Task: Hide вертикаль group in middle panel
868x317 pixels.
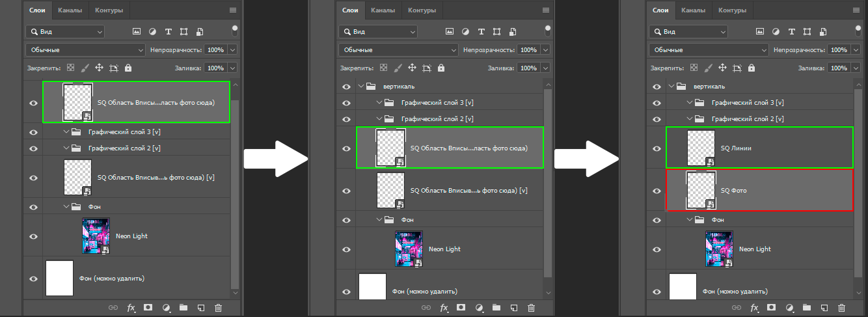Action: (x=346, y=87)
